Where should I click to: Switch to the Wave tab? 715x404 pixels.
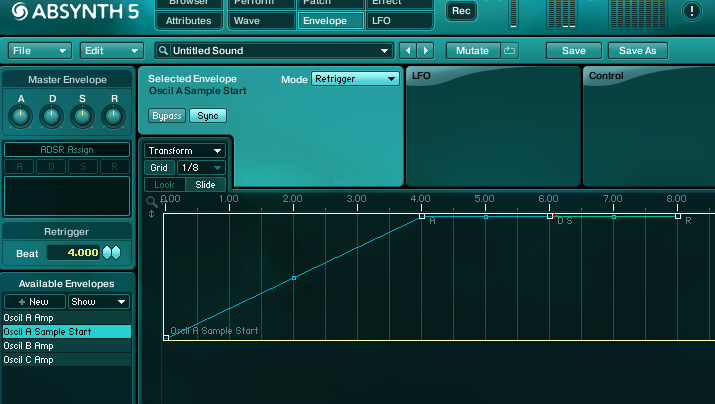click(262, 21)
